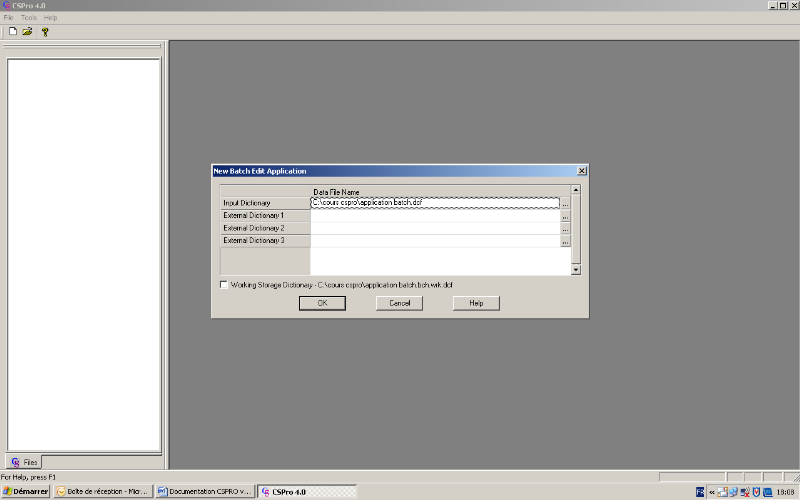The height and width of the screenshot is (500, 800).
Task: Click the External Dictionary 2 row label
Action: point(265,229)
